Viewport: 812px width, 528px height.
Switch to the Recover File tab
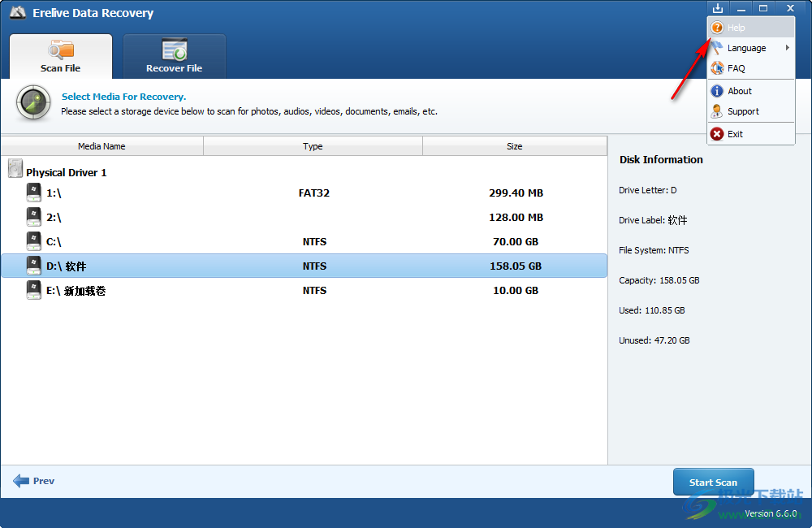point(174,57)
